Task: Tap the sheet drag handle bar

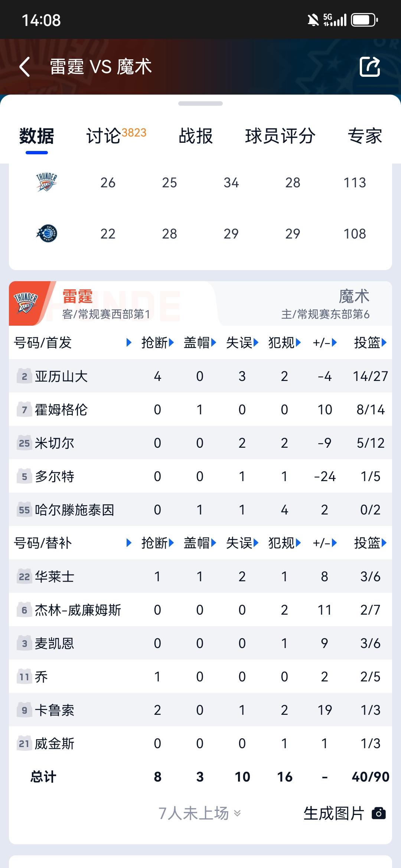Action: coord(200,103)
